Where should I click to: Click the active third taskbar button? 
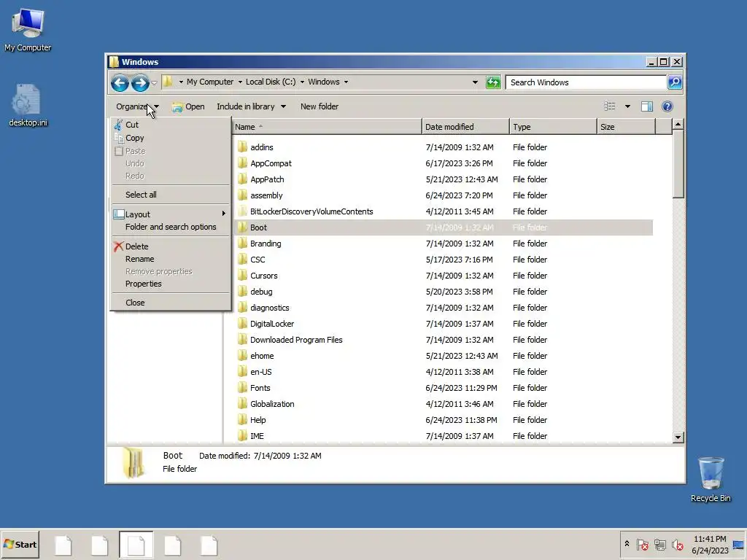click(136, 545)
